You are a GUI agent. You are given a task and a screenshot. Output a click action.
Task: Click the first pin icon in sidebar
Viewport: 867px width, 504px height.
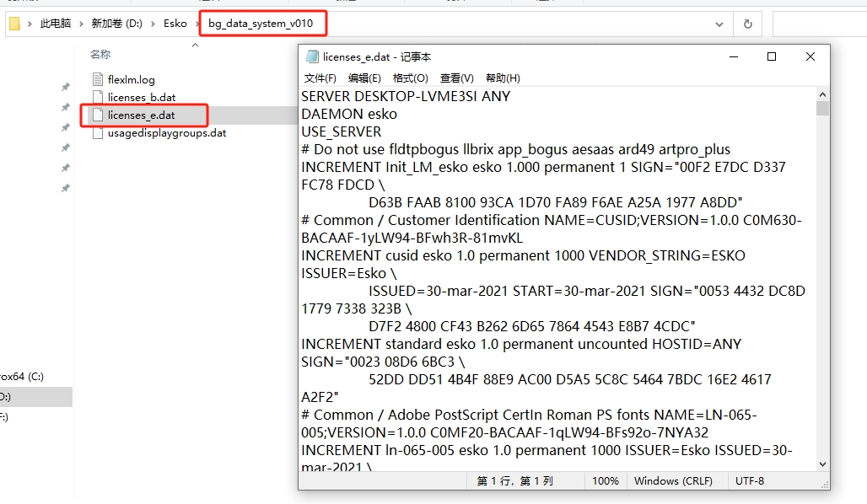tap(65, 88)
